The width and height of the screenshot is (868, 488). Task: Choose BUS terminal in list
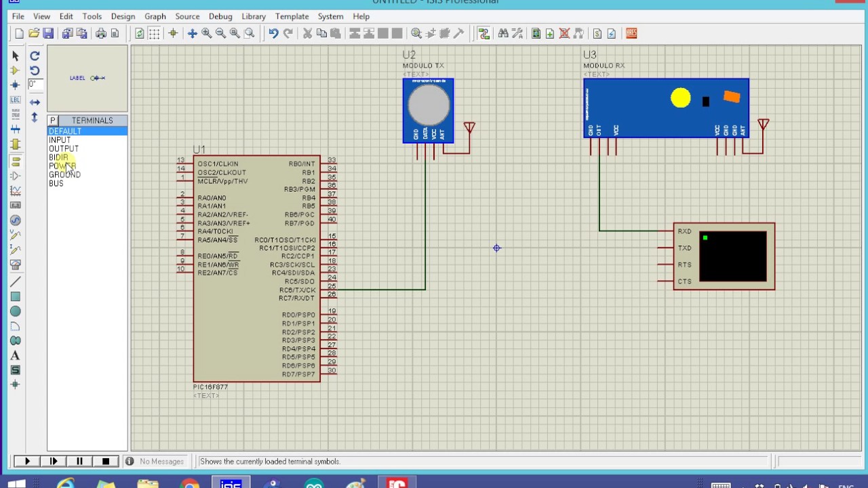[87, 184]
